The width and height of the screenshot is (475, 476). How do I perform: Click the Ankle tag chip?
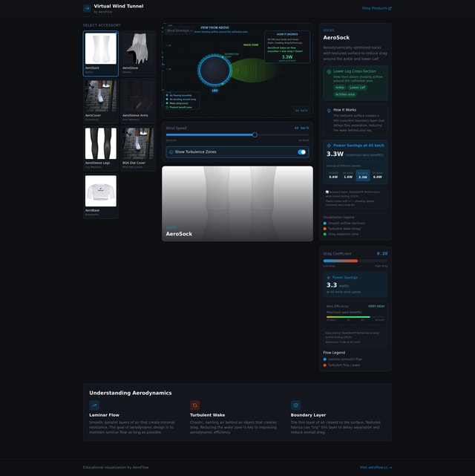[x=339, y=87]
